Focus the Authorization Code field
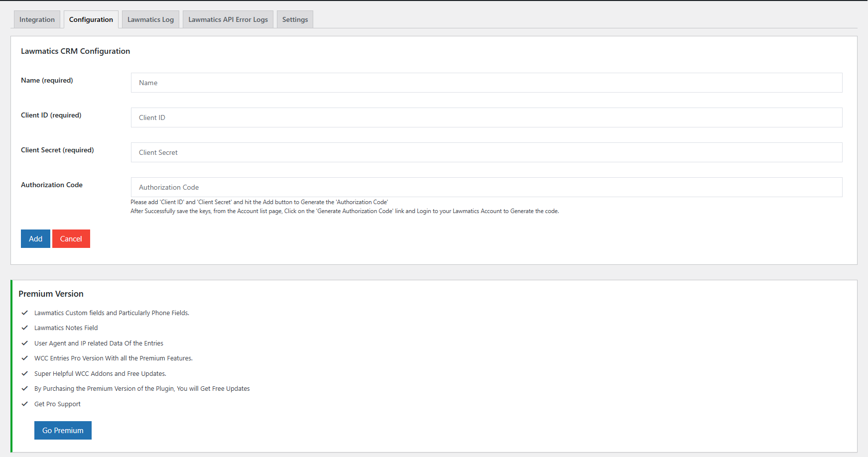 487,187
